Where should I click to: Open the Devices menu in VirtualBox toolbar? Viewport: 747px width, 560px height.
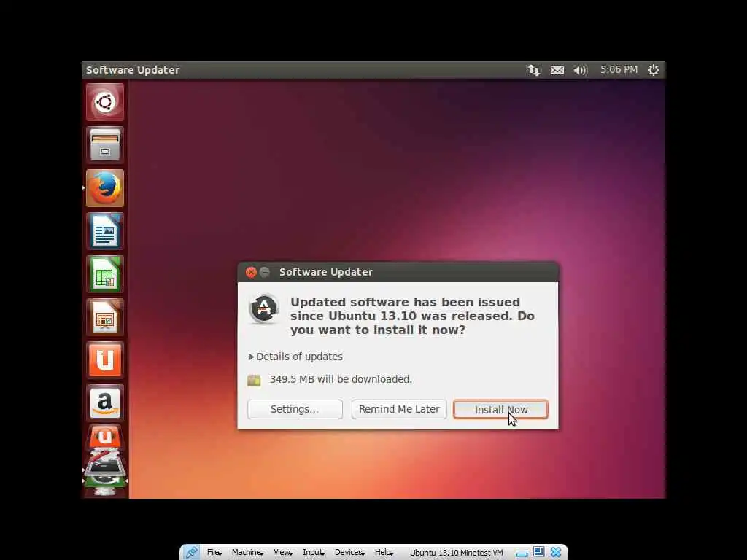pos(349,553)
